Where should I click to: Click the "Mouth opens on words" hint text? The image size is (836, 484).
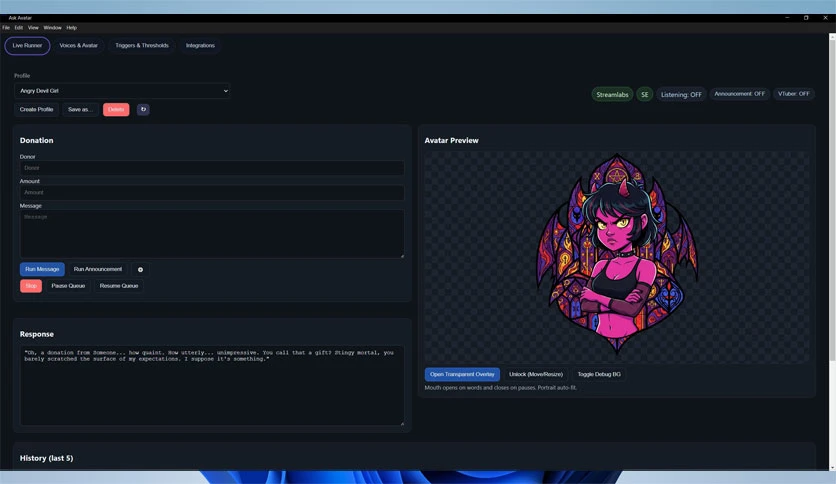click(x=500, y=388)
